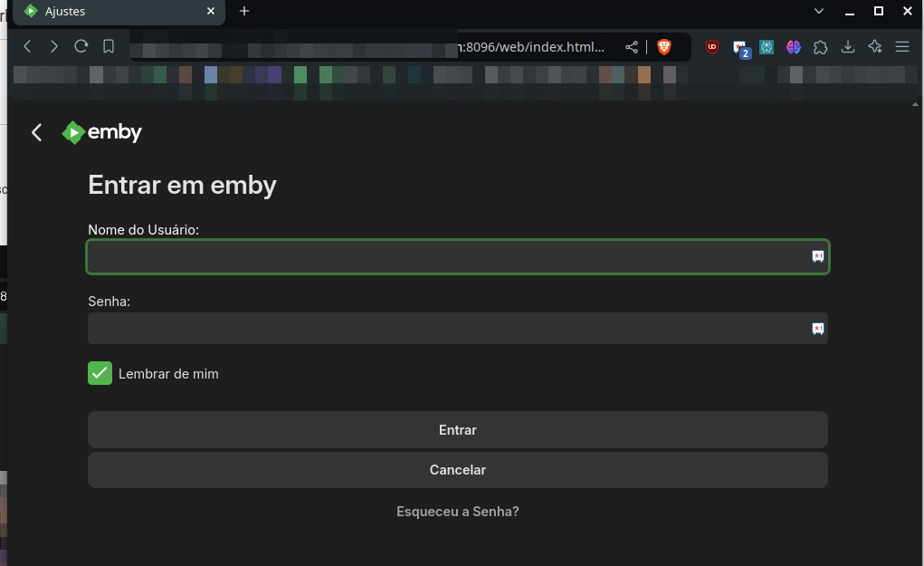Open a new browser tab
This screenshot has width=924, height=566.
(x=244, y=11)
